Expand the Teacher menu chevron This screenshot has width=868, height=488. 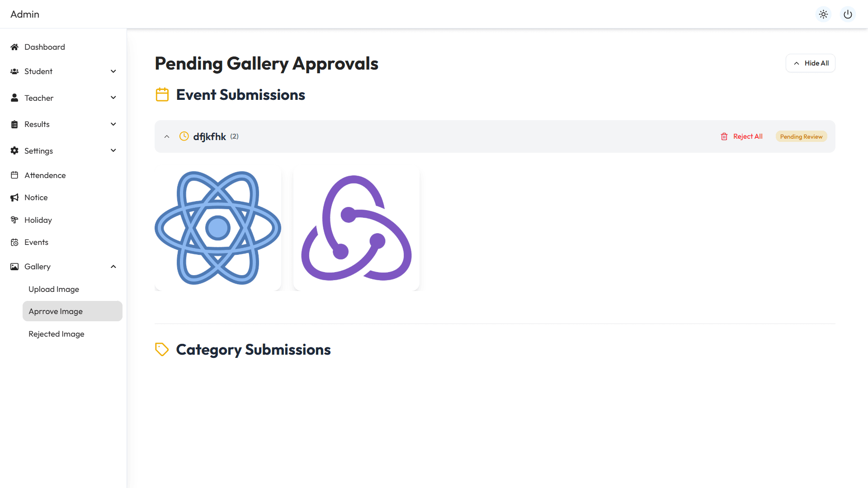tap(113, 98)
